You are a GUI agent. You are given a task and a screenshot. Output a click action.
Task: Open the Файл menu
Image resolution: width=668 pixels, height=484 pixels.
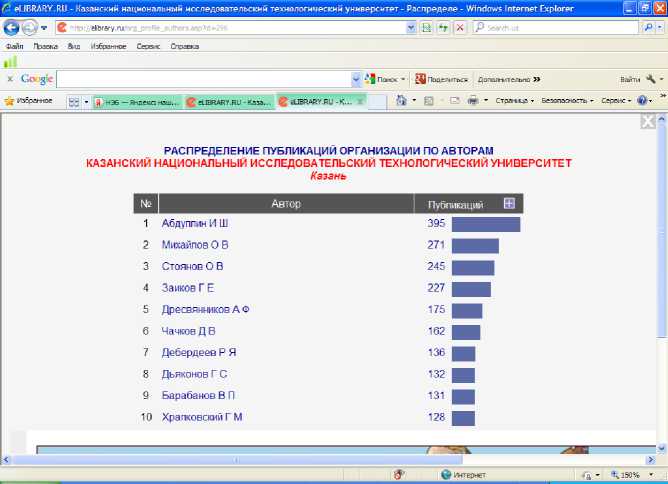coord(14,46)
